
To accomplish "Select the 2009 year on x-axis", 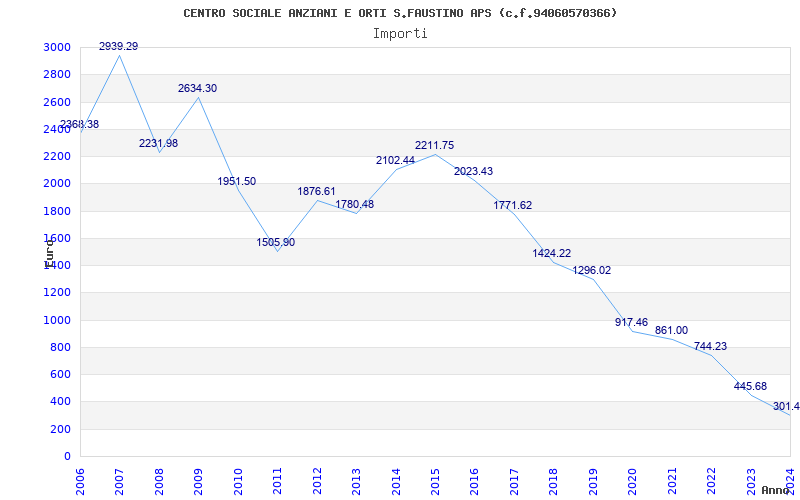I will 198,480.
